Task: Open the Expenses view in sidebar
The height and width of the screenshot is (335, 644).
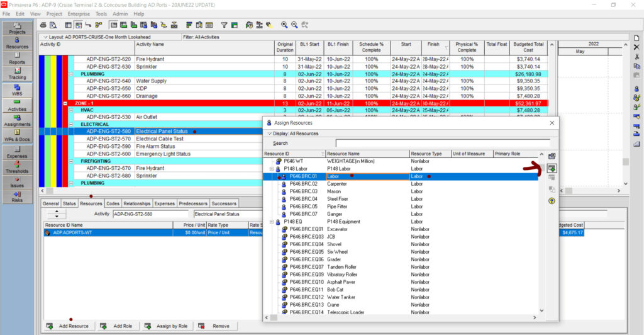Action: coord(17,152)
